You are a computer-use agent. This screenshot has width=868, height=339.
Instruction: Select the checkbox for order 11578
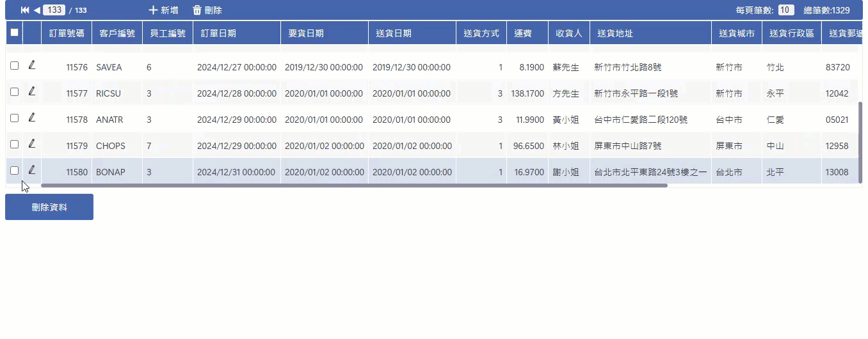[15, 118]
